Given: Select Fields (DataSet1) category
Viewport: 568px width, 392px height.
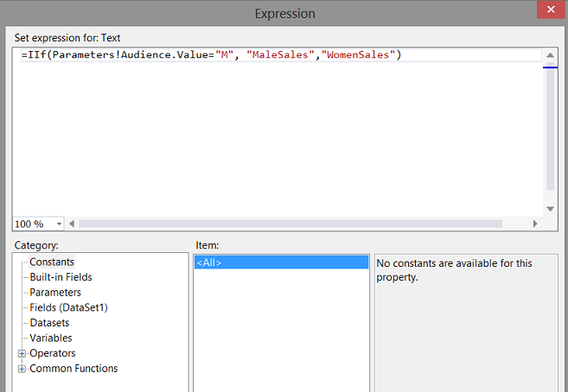Looking at the screenshot, I should pyautogui.click(x=68, y=307).
